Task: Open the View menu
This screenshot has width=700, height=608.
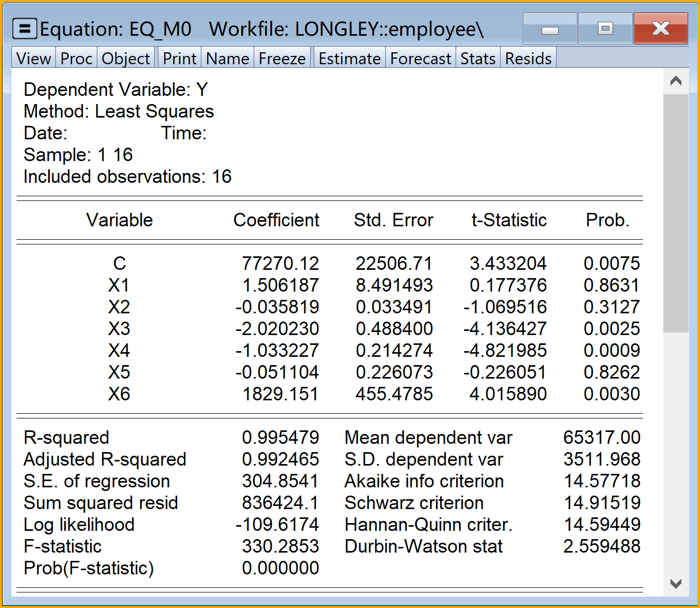Action: coord(34,59)
